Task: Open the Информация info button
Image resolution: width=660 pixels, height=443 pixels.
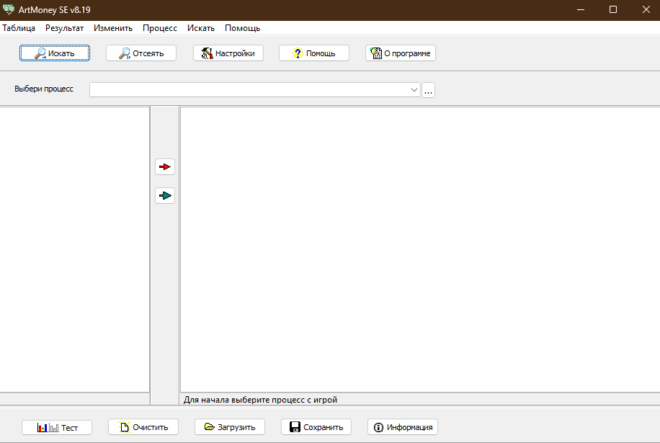Action: 402,427
